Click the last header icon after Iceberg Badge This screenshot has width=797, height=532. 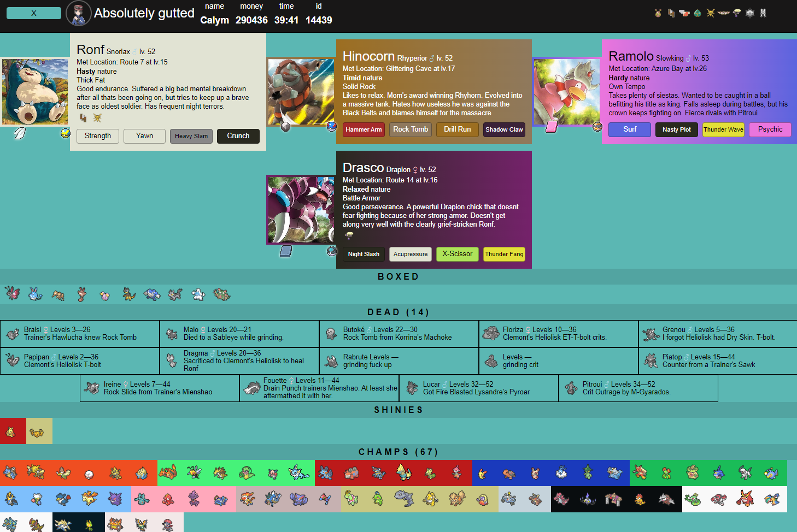[763, 13]
